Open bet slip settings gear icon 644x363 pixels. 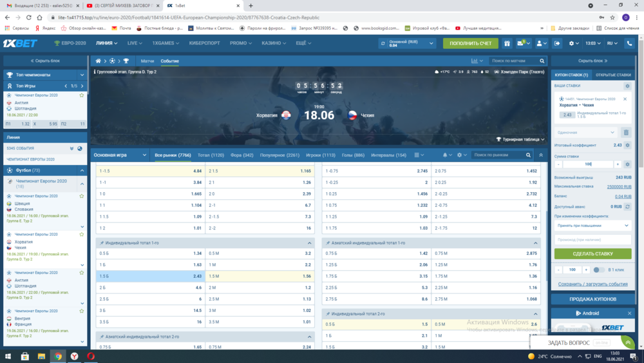pos(627,86)
